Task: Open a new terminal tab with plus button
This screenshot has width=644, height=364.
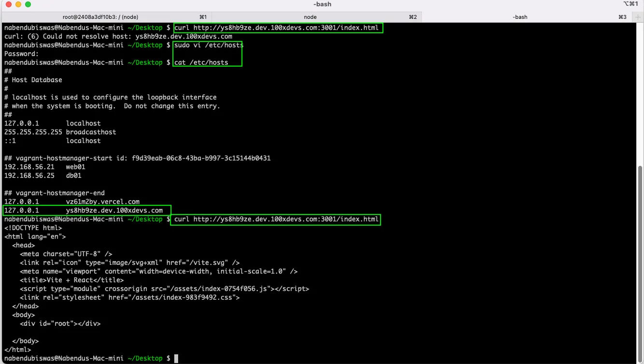Action: click(x=638, y=17)
